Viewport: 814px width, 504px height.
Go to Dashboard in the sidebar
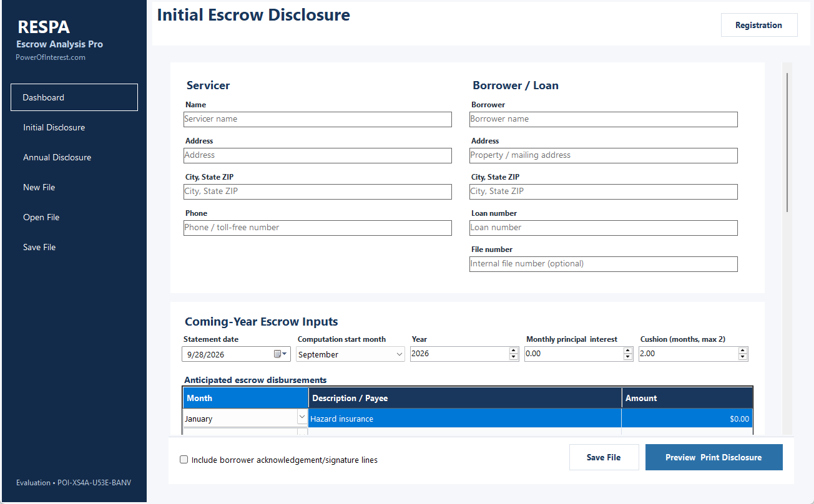point(74,97)
